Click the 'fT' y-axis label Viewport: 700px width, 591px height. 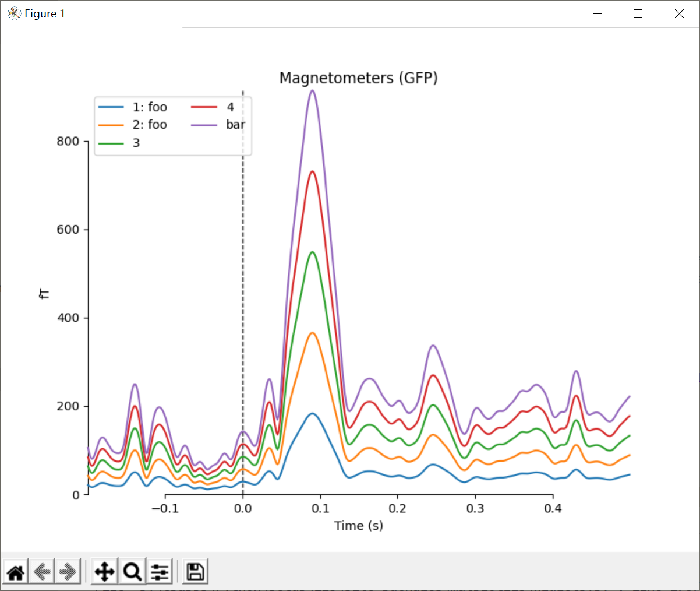tap(45, 293)
